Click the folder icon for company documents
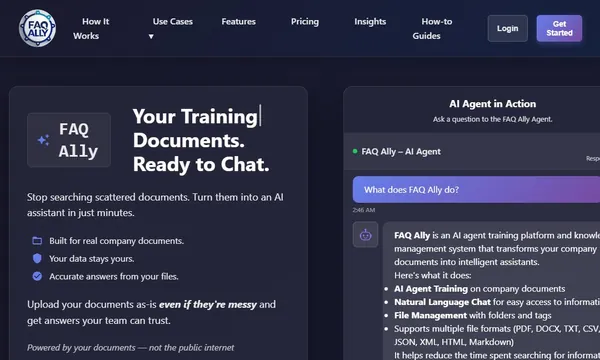The width and height of the screenshot is (600, 360). (x=37, y=241)
